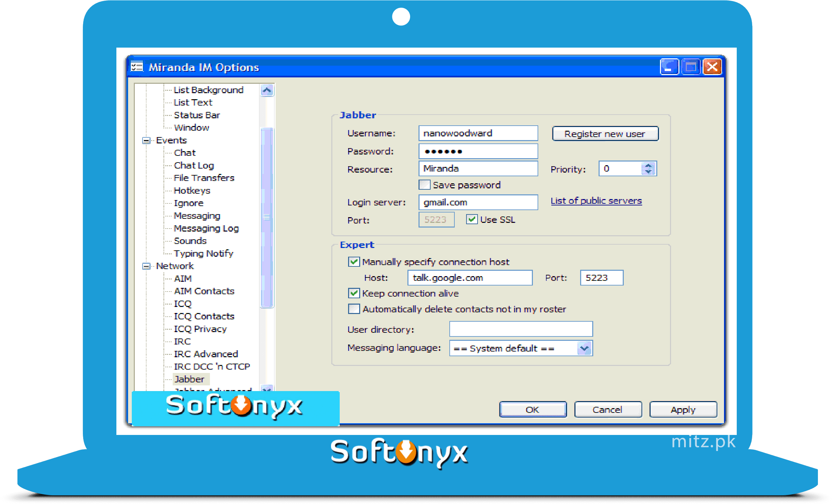Screen dimensions: 832x504
Task: Click the Apply button
Action: (683, 409)
